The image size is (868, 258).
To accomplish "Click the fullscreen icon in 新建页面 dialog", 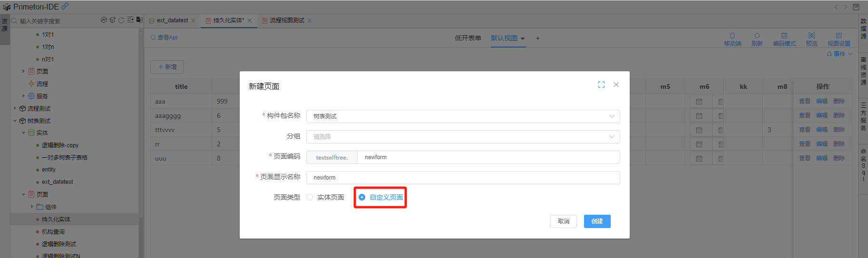I will [601, 85].
